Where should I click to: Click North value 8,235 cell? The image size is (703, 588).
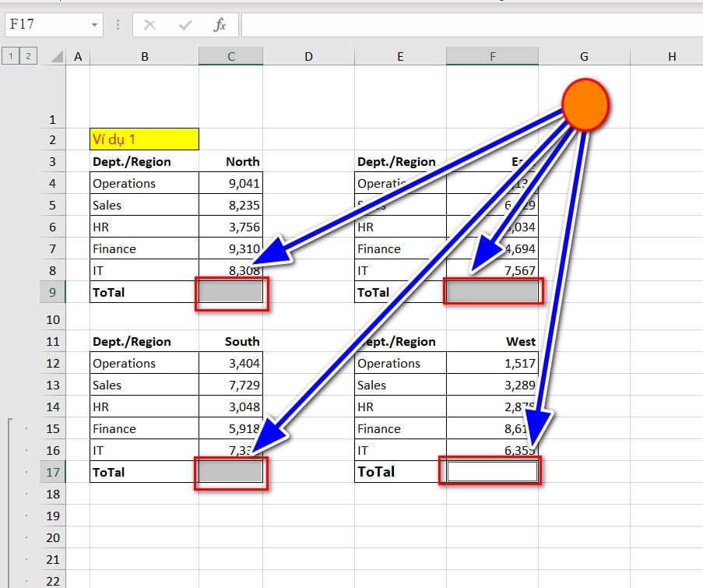point(231,205)
